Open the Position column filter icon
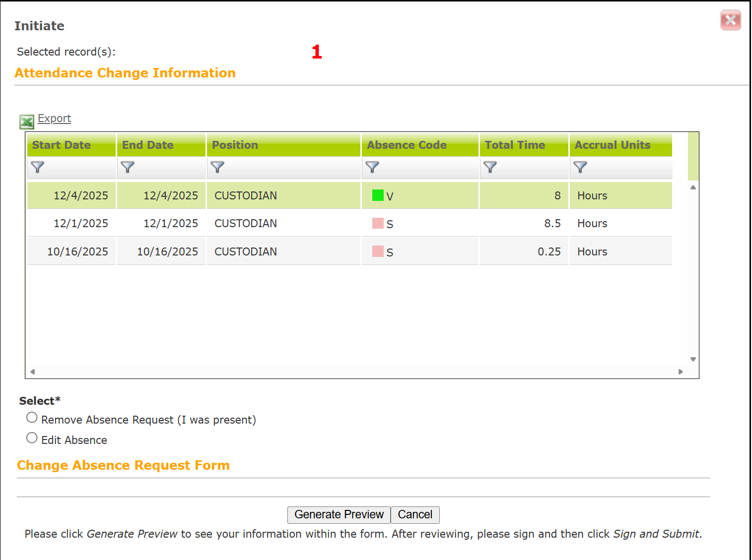 coord(217,167)
